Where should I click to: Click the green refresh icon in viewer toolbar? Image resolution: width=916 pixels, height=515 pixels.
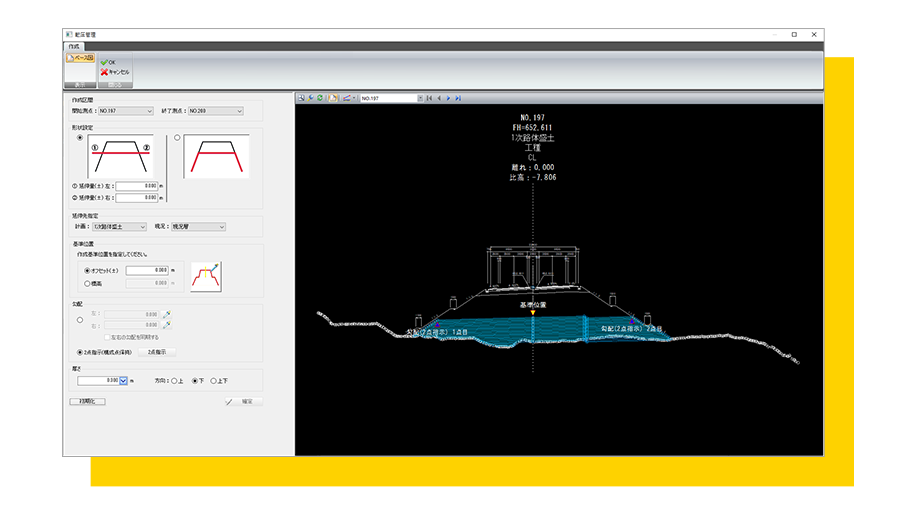(320, 98)
